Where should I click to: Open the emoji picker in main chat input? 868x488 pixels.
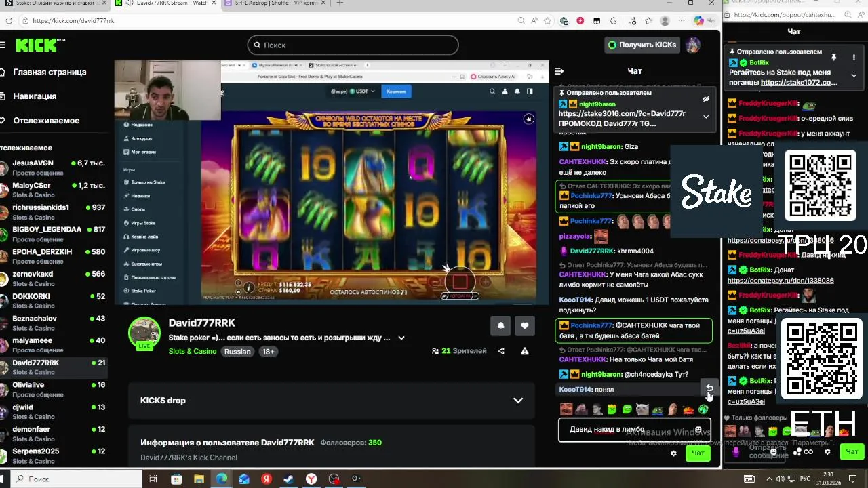tap(698, 430)
